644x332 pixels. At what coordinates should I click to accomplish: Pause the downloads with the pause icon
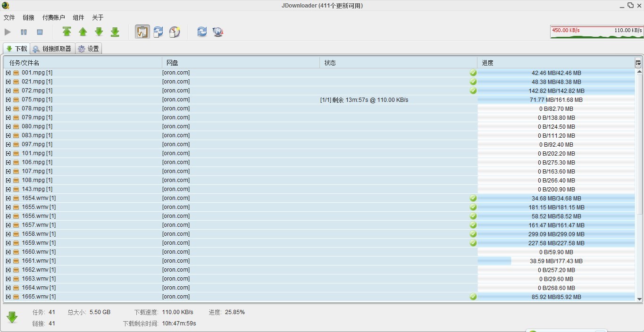(x=24, y=32)
